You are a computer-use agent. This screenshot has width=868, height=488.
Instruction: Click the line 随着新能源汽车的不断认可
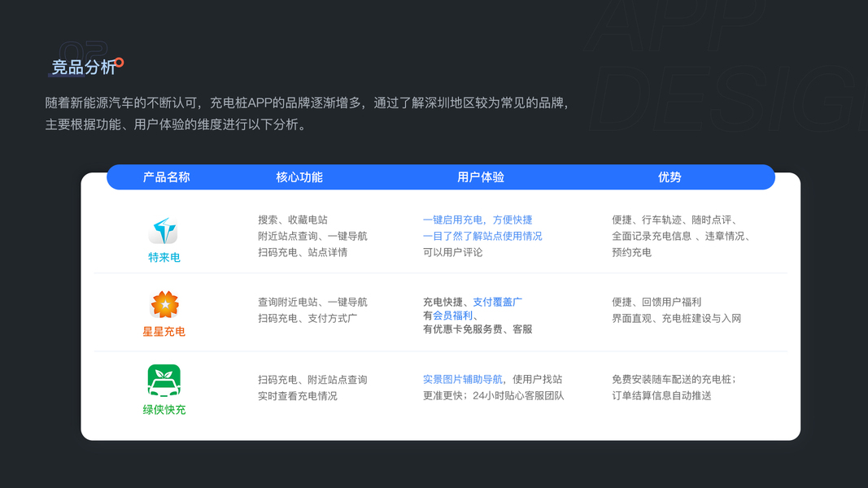[x=308, y=103]
